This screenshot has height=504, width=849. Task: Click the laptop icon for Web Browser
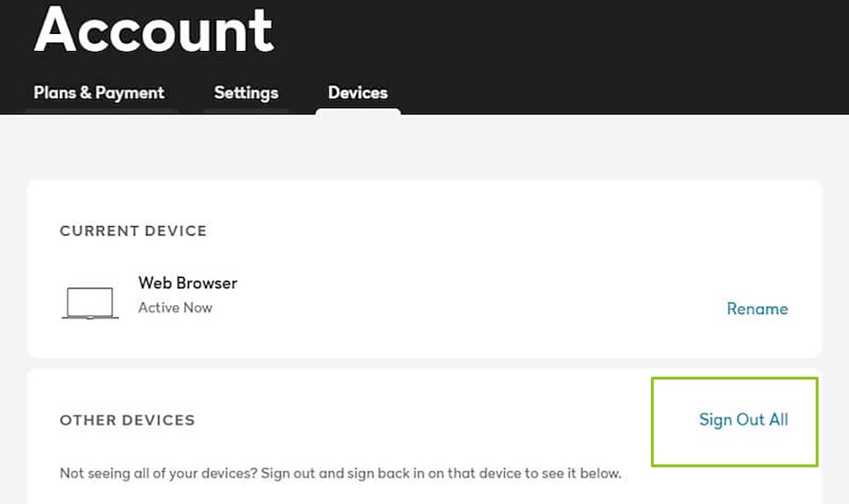pos(90,303)
